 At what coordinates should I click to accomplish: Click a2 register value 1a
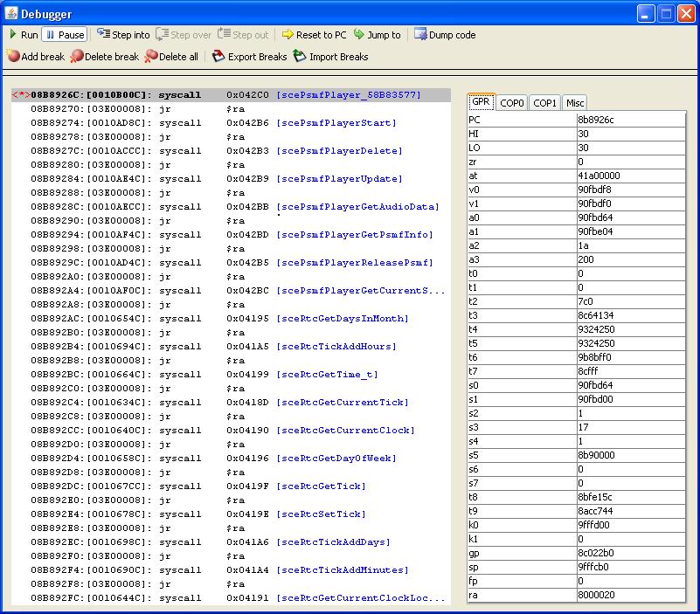click(x=631, y=245)
